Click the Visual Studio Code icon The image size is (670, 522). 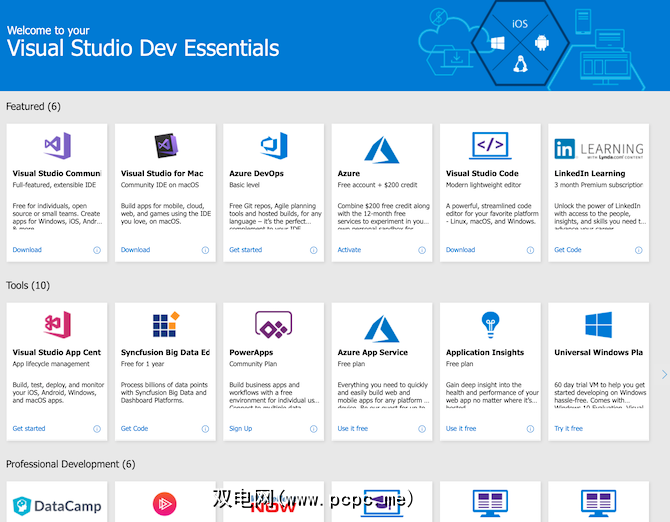[x=490, y=146]
